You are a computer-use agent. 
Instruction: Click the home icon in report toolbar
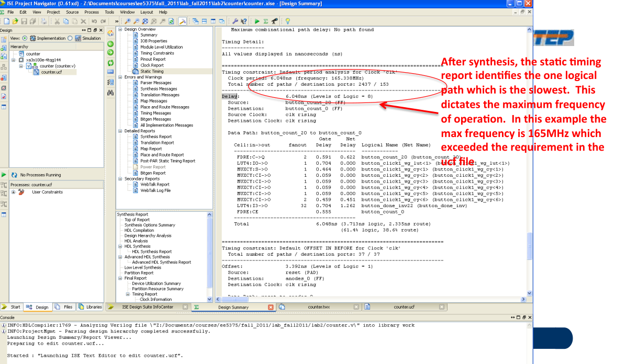[x=110, y=33]
